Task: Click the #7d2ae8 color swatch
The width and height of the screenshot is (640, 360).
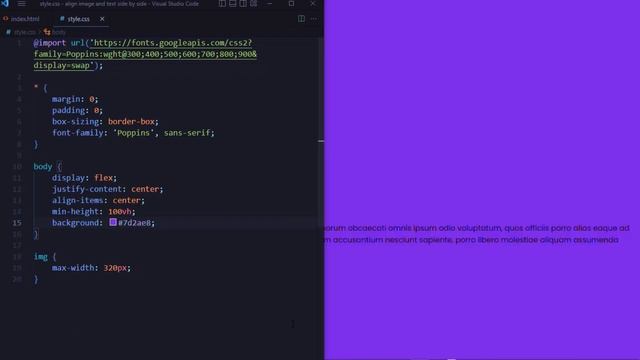Action: 113,222
